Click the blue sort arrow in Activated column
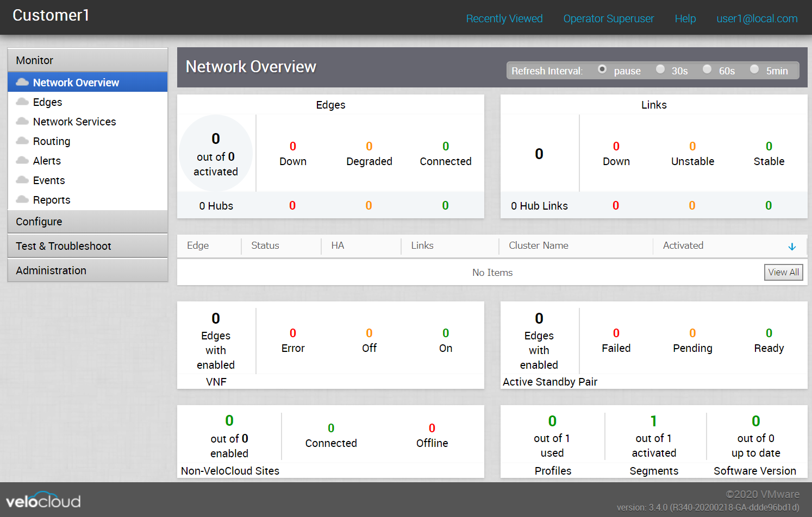The image size is (812, 517). pyautogui.click(x=792, y=247)
